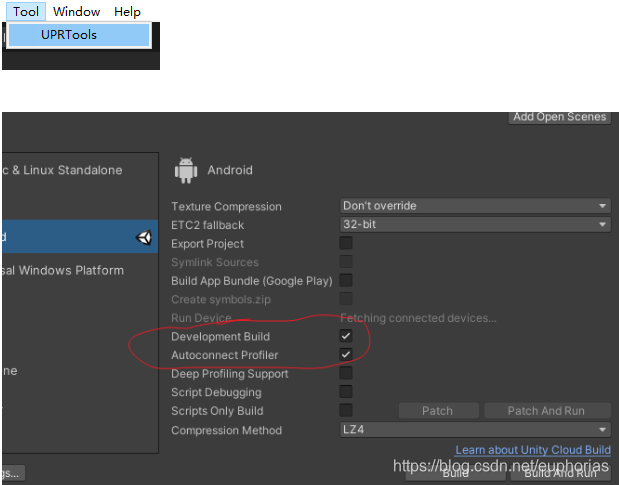The height and width of the screenshot is (485, 619).
Task: Click the Patch And Run button
Action: 547,411
